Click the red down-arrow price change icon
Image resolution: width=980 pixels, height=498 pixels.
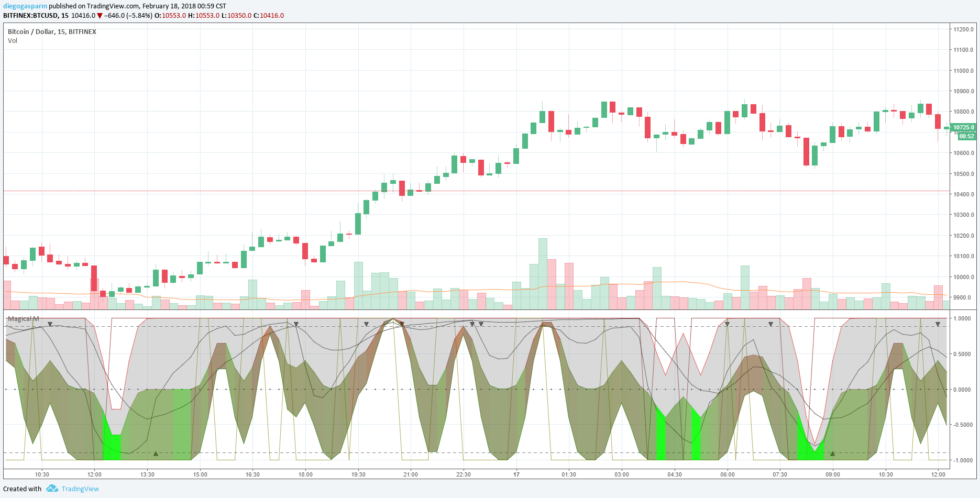(x=100, y=16)
